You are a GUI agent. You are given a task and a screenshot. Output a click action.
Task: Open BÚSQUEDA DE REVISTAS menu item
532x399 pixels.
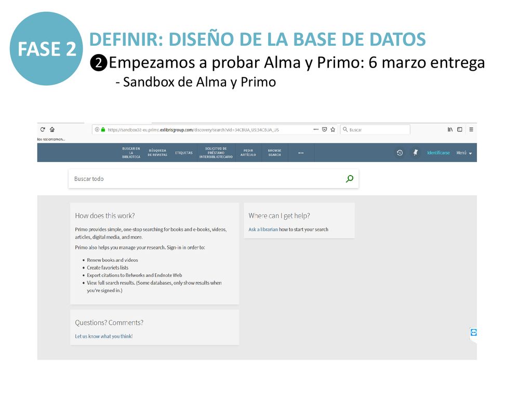157,153
